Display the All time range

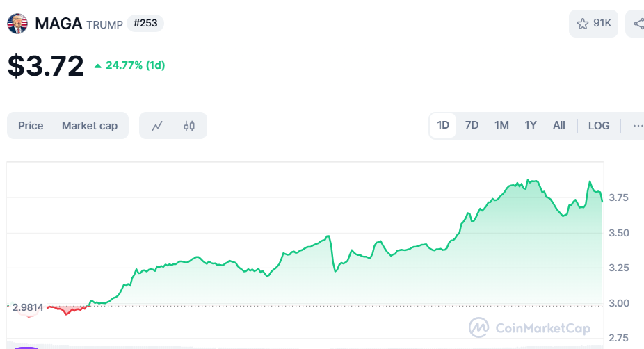tap(558, 126)
